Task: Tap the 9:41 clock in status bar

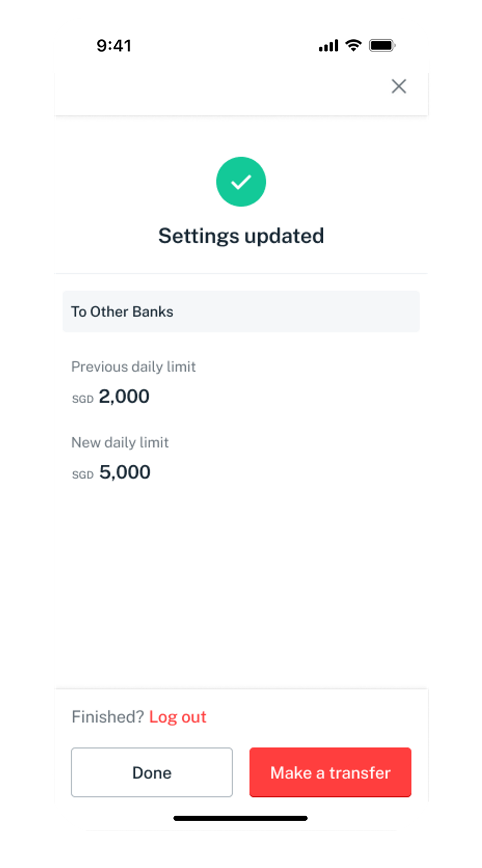Action: tap(114, 46)
